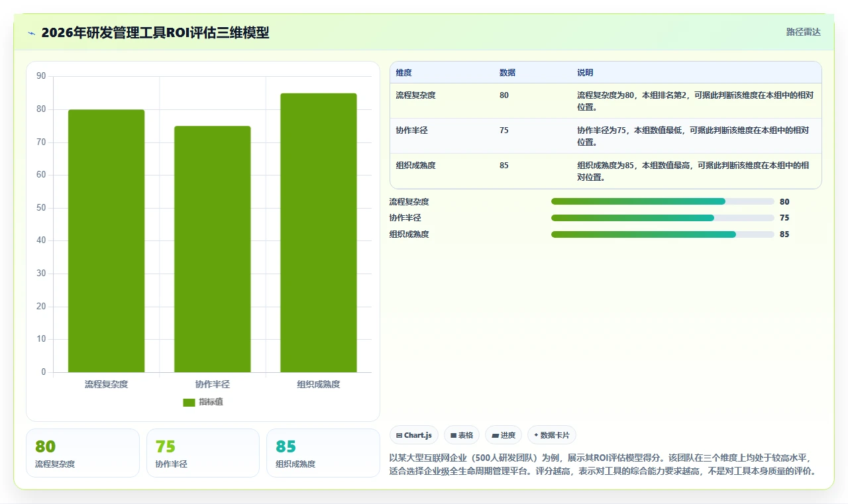Screen dimensions: 848x504
Task: Select the 数据卡片 tag
Action: (x=552, y=435)
